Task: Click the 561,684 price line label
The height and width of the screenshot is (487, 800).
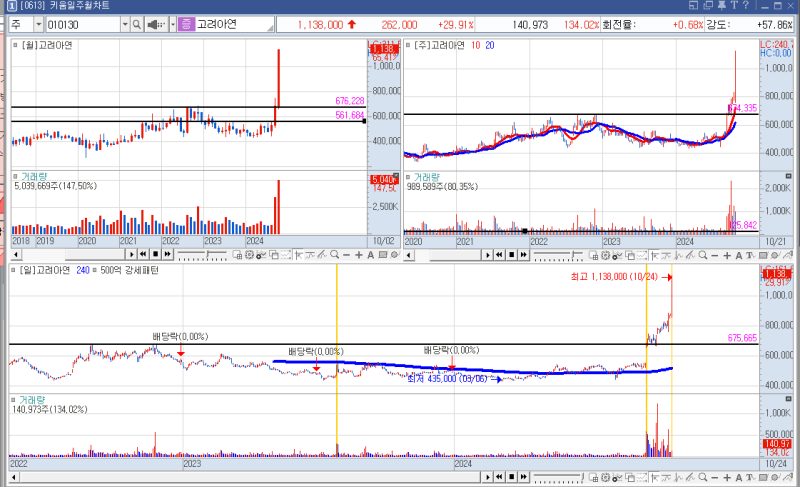Action: [x=349, y=115]
